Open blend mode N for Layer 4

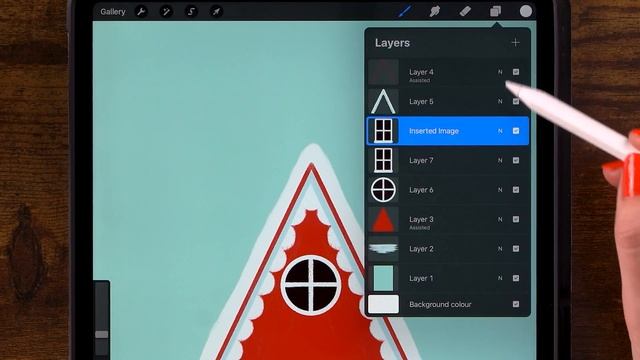pos(500,72)
